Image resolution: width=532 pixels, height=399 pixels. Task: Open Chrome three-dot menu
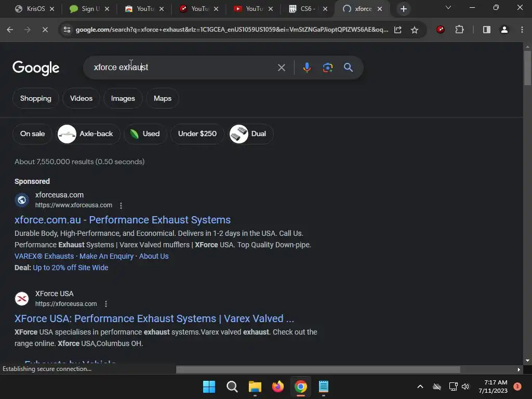[522, 30]
